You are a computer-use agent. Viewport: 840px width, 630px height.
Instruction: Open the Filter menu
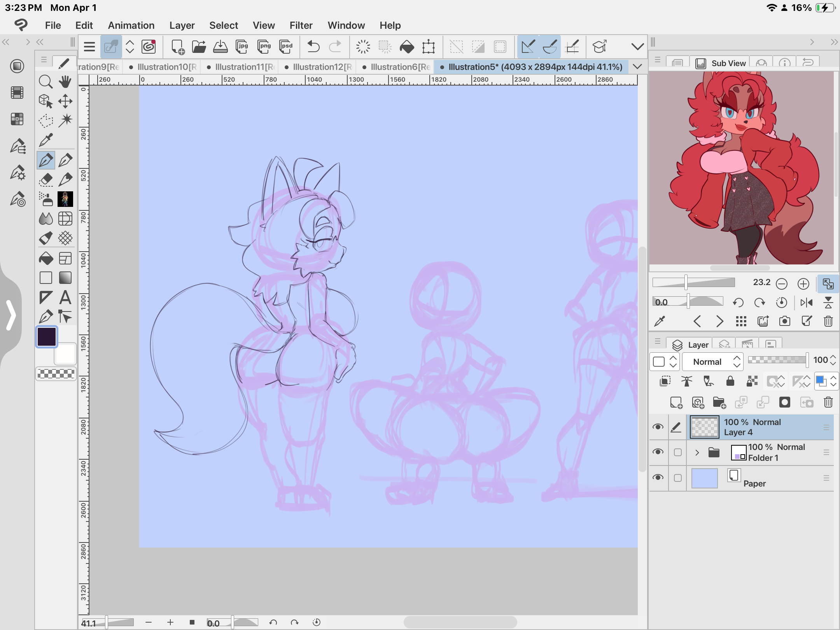pos(301,25)
